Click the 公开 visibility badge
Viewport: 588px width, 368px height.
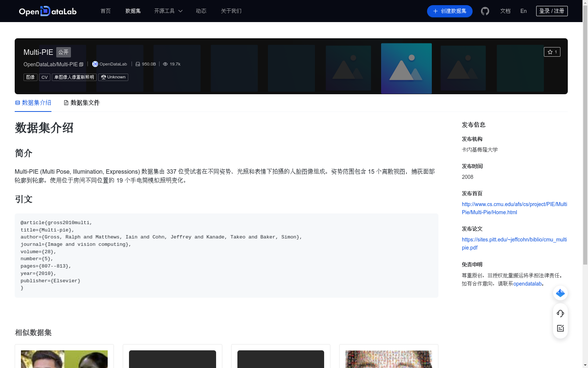click(64, 52)
